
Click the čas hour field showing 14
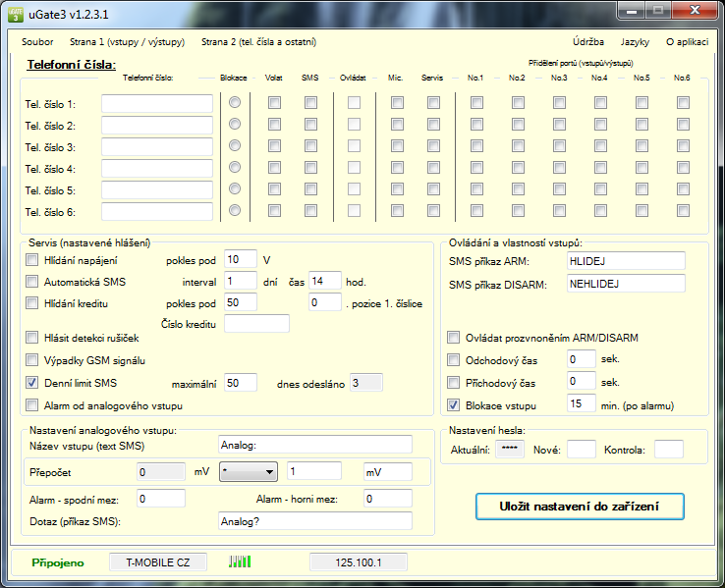pyautogui.click(x=325, y=281)
